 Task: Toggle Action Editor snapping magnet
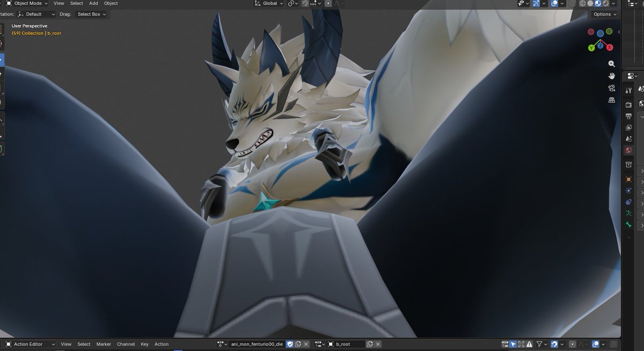click(x=554, y=344)
